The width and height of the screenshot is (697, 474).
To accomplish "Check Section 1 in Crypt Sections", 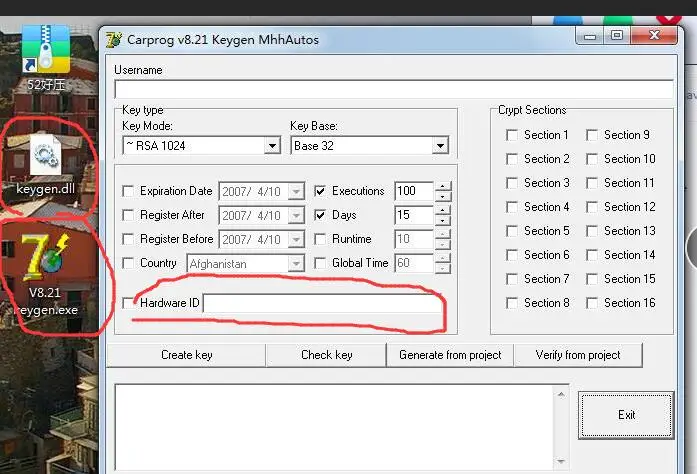I will point(512,135).
